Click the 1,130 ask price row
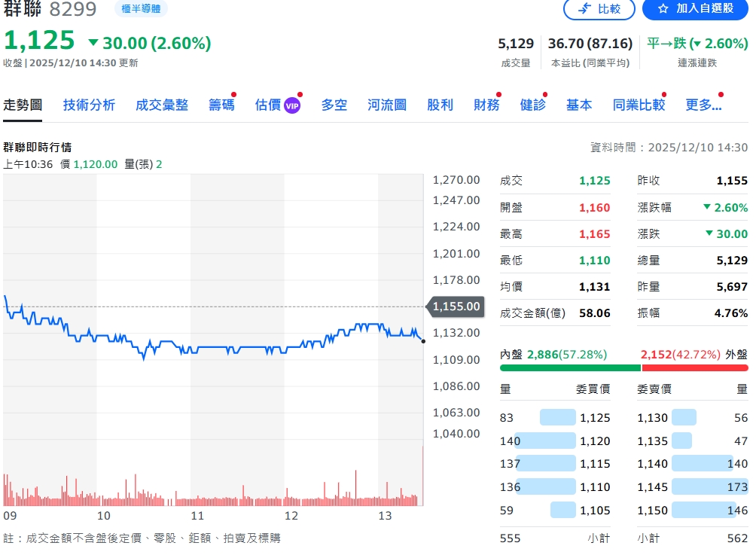The image size is (756, 558). coord(693,418)
